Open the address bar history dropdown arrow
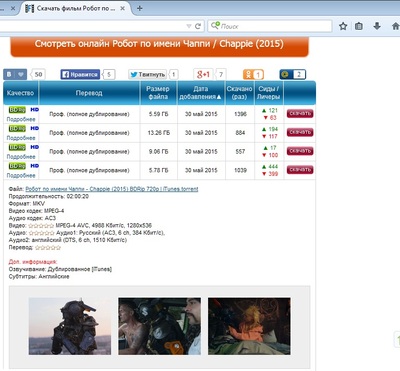This screenshot has width=400, height=371. (189, 26)
